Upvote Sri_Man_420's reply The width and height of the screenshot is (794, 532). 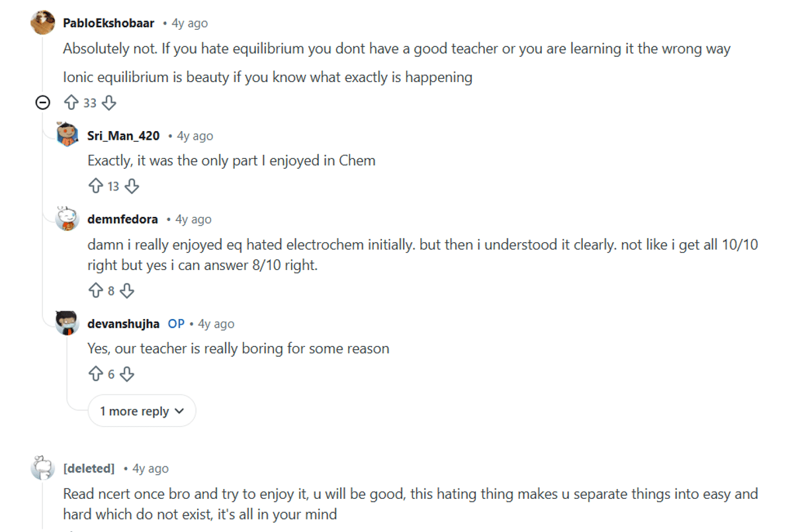95,186
